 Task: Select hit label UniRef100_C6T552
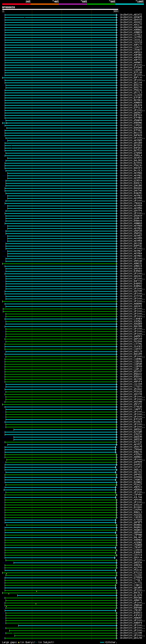pyautogui.click(x=131, y=37)
